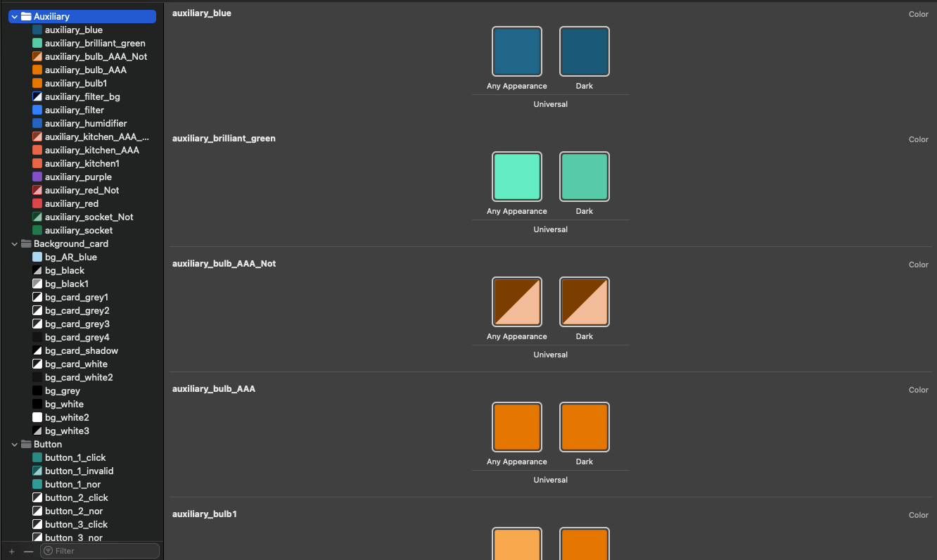Select the bg_card_grey3 row
The width and height of the screenshot is (937, 560).
pos(82,324)
